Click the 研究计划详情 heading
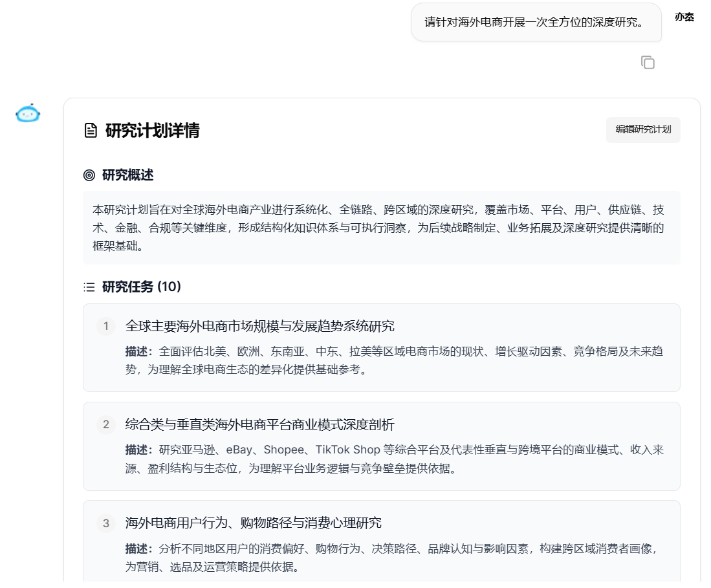711x588 pixels. click(152, 131)
